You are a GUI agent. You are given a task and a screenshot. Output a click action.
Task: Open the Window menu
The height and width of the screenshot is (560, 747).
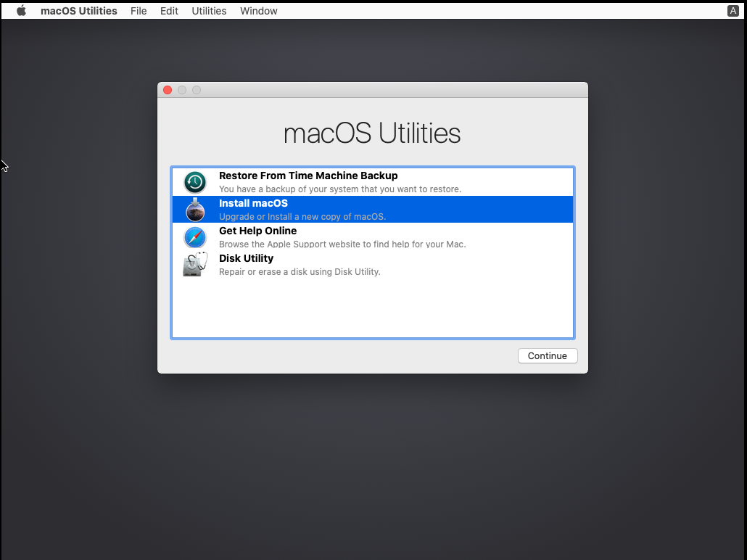258,10
